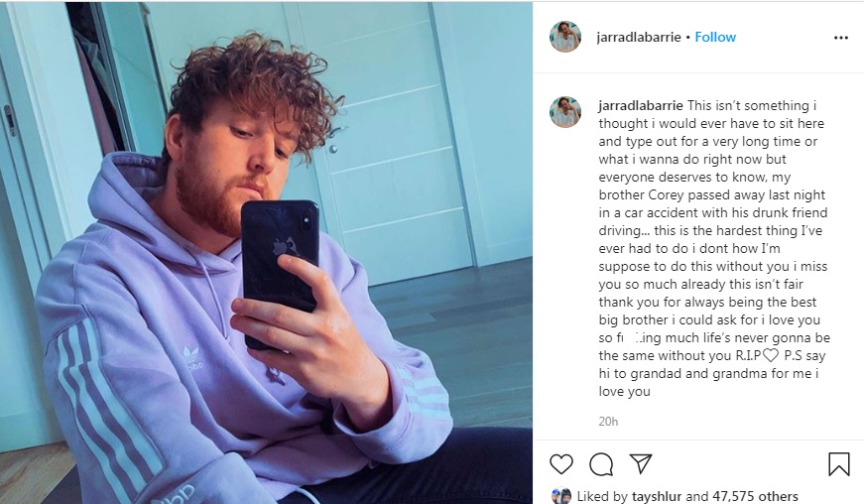Open the three-dot more options menu

pos(841,38)
